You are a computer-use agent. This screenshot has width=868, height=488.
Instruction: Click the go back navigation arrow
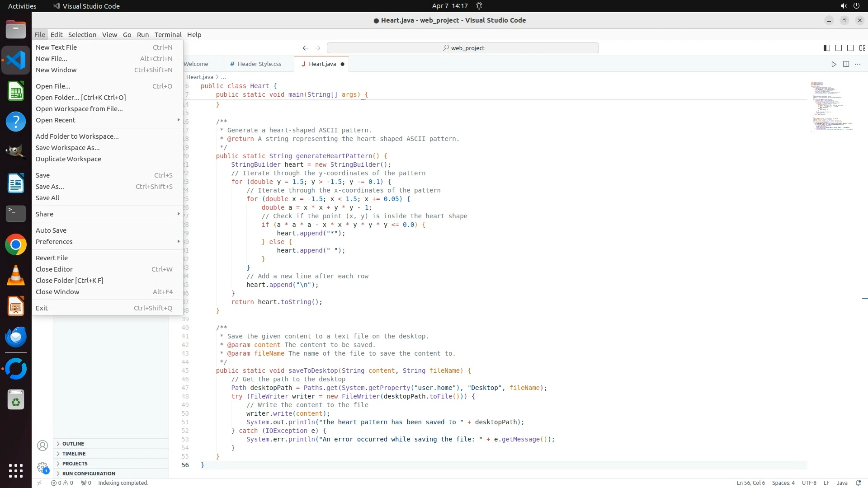tap(306, 48)
